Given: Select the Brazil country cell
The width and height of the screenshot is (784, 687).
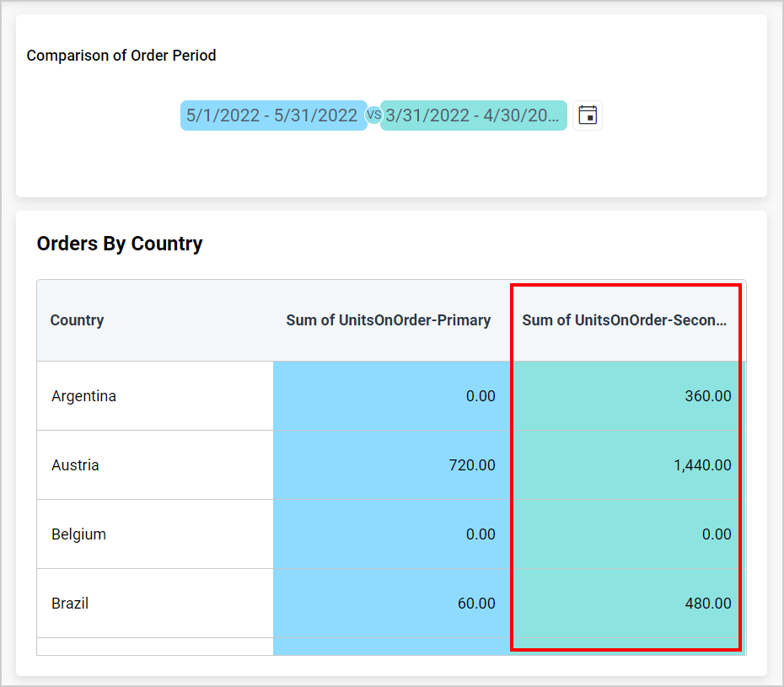Looking at the screenshot, I should tap(70, 604).
